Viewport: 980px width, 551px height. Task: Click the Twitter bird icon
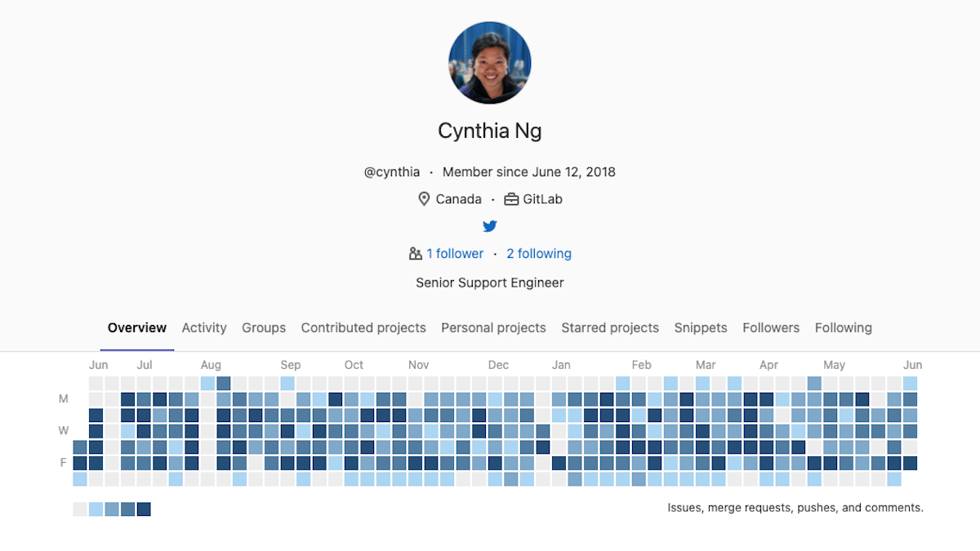[490, 226]
